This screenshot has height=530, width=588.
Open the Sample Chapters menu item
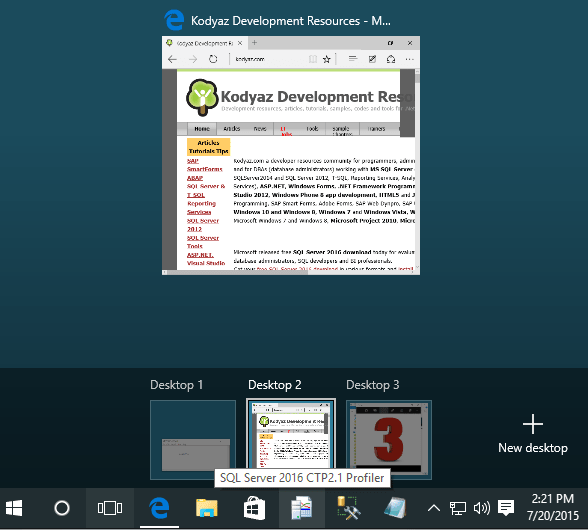pyautogui.click(x=342, y=130)
